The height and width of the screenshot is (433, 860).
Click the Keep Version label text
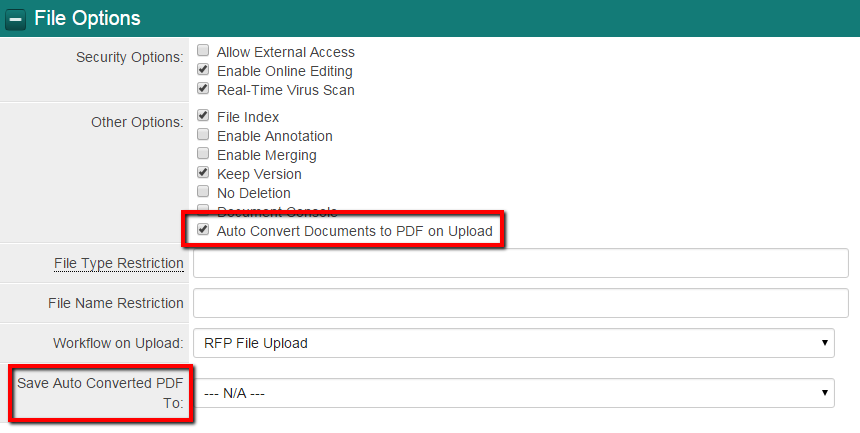pyautogui.click(x=259, y=174)
